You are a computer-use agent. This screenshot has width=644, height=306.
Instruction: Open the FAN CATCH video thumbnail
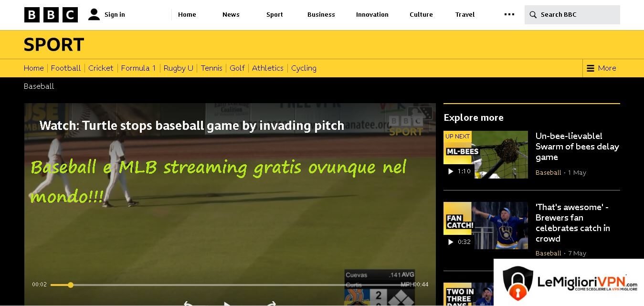click(x=486, y=225)
